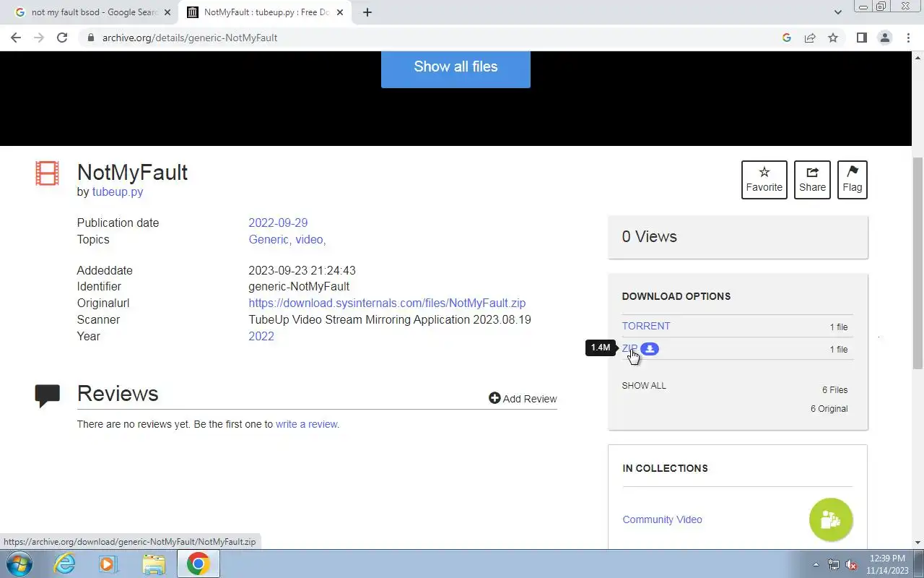Click the Reviews speech bubble icon

(x=48, y=396)
